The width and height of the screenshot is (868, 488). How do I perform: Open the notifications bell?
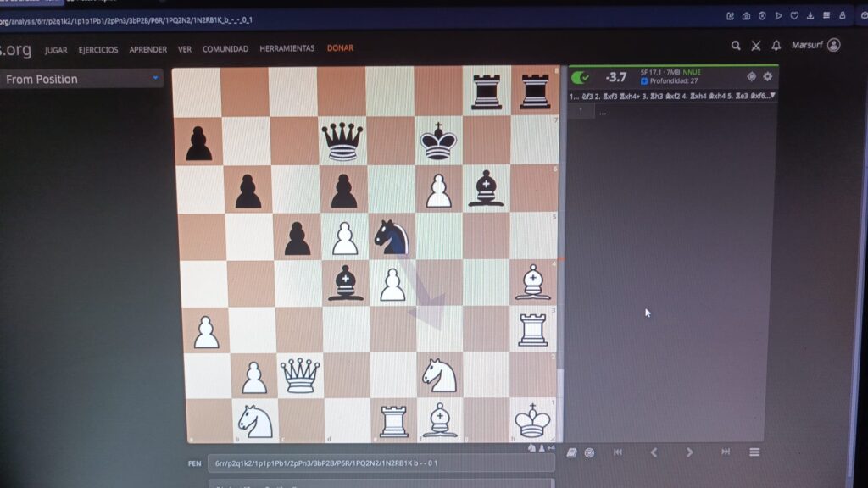coord(776,46)
